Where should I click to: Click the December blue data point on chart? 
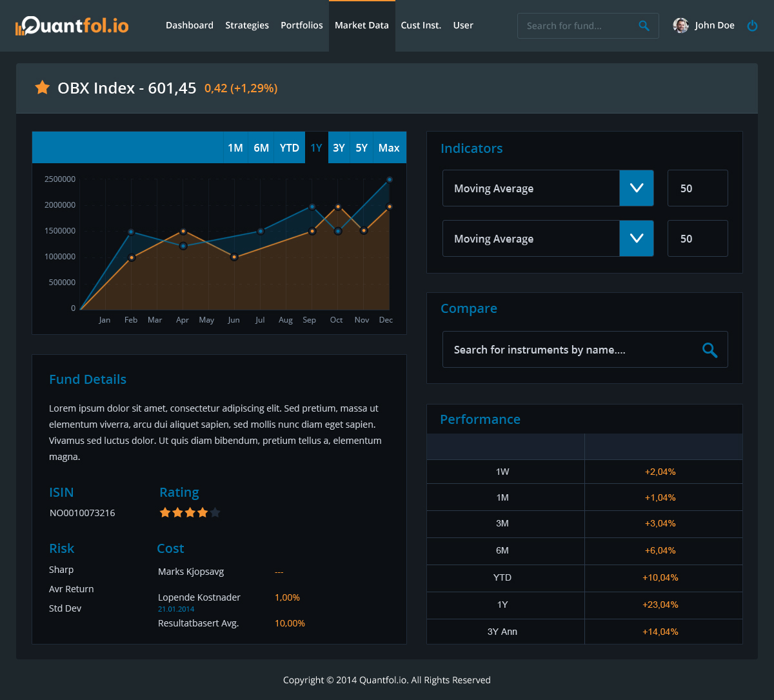pyautogui.click(x=389, y=180)
